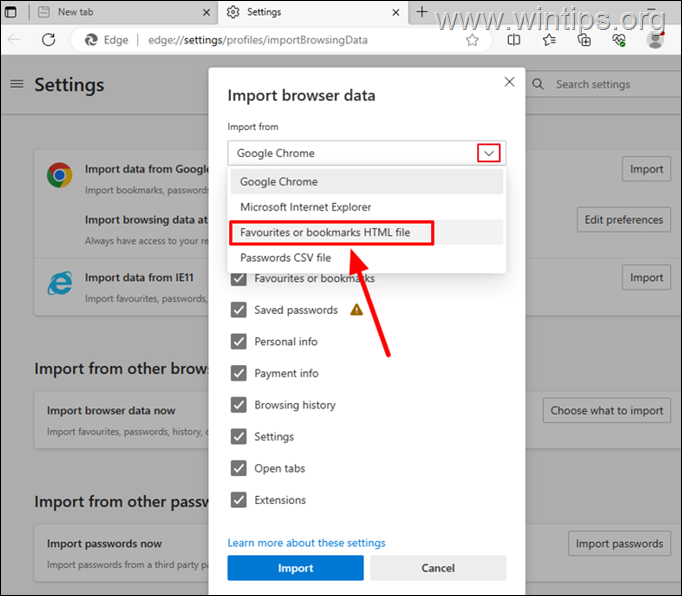682x596 pixels.
Task: Click the Cancel button
Action: pos(438,568)
